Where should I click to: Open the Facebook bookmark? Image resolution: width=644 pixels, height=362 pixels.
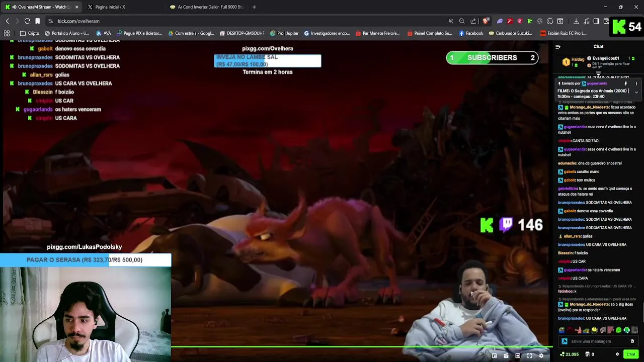(x=471, y=33)
